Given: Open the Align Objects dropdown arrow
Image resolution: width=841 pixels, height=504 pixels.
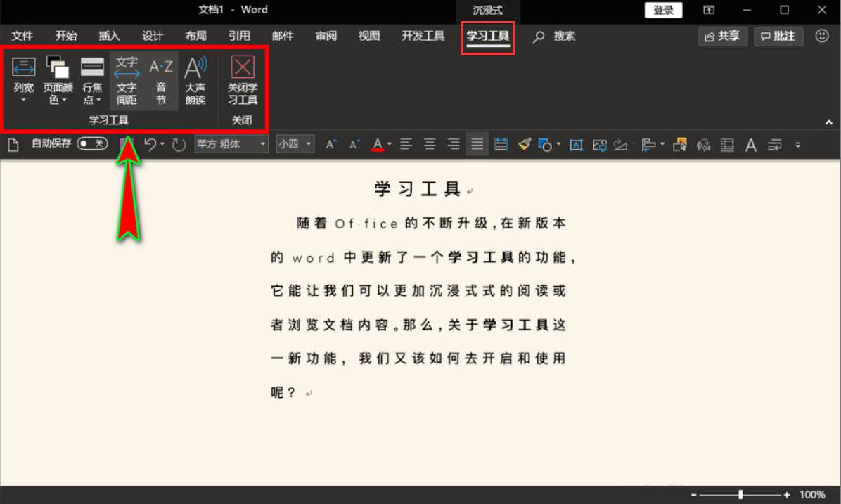Looking at the screenshot, I should (662, 143).
